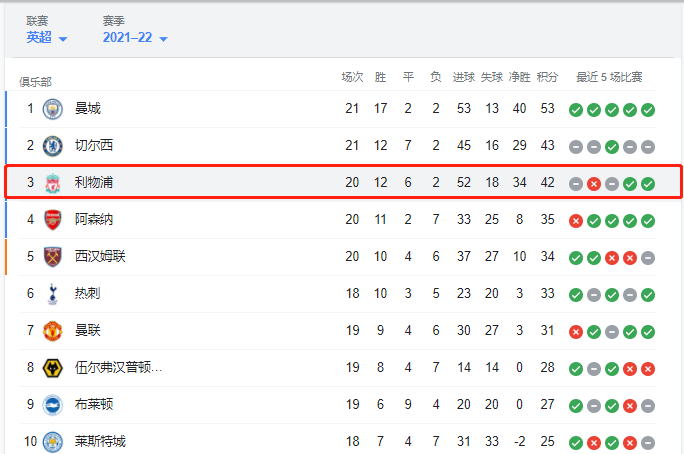Click the Liverpool club crest
The width and height of the screenshot is (684, 454).
pyautogui.click(x=53, y=183)
